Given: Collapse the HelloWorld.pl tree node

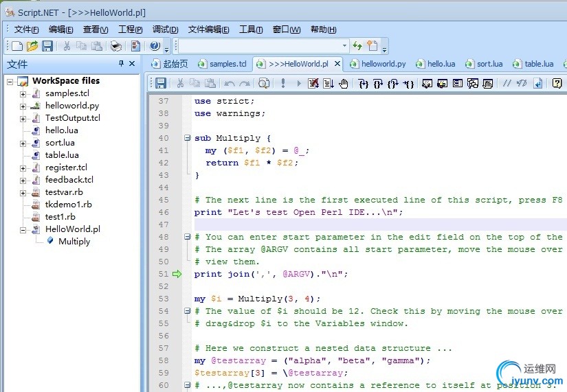Looking at the screenshot, I should coord(23,230).
